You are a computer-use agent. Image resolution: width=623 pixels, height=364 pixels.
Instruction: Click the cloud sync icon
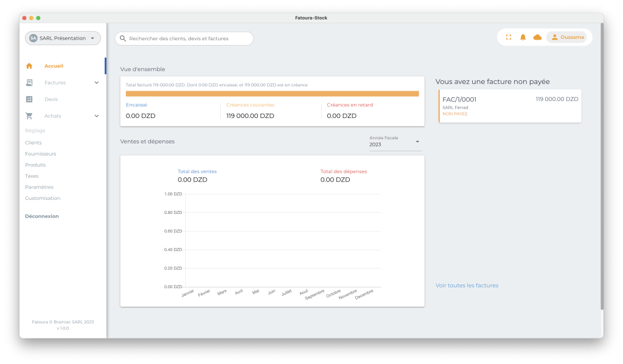click(537, 37)
